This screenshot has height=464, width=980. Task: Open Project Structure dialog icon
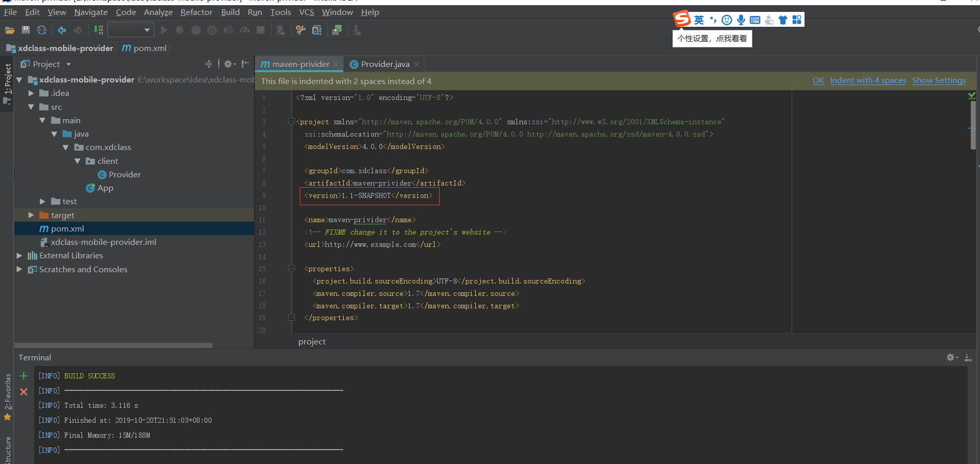point(317,30)
